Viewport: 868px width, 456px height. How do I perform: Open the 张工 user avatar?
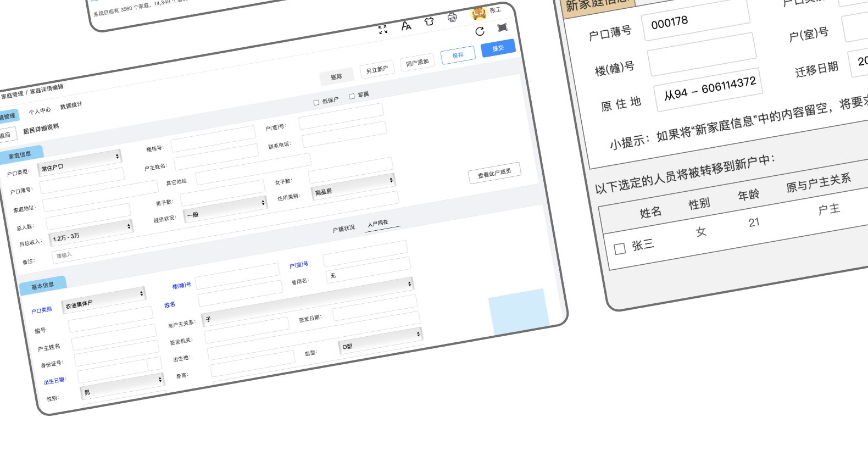pyautogui.click(x=479, y=13)
